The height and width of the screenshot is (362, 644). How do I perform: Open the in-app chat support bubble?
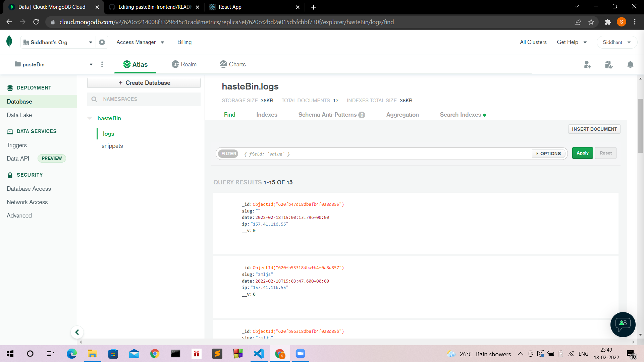tap(623, 324)
